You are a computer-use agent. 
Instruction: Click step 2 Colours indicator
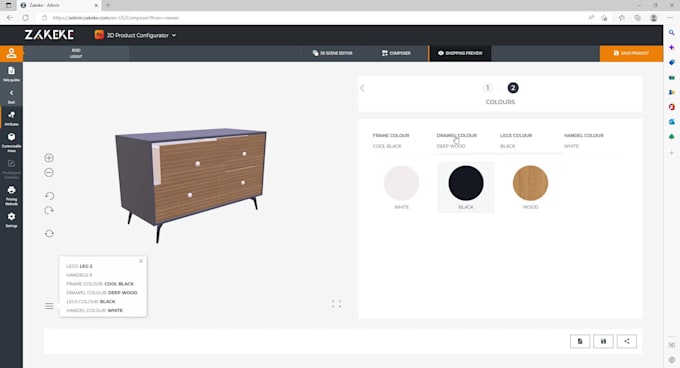pyautogui.click(x=513, y=88)
